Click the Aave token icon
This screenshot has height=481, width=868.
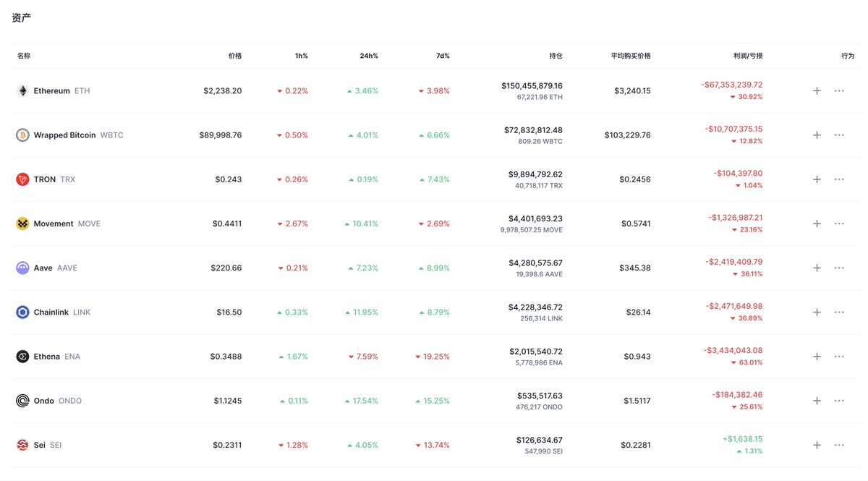[x=22, y=268]
